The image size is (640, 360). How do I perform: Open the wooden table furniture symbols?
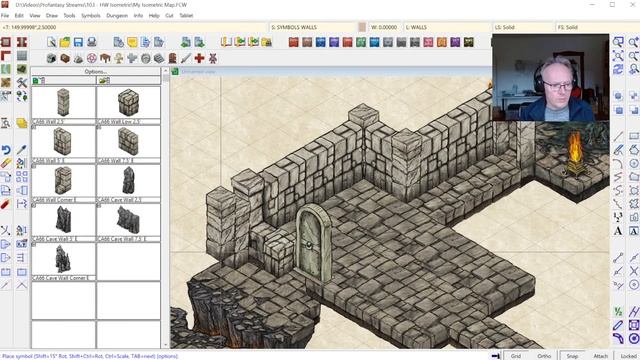105,58
